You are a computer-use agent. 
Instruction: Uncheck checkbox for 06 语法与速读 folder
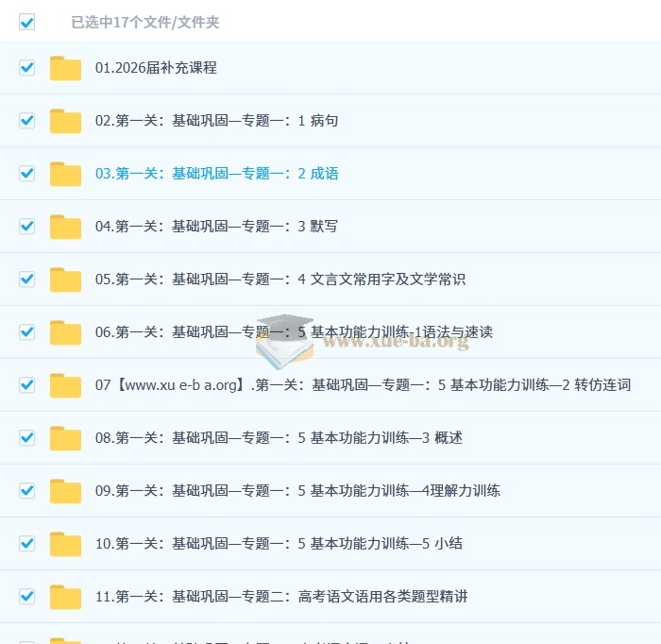point(27,332)
